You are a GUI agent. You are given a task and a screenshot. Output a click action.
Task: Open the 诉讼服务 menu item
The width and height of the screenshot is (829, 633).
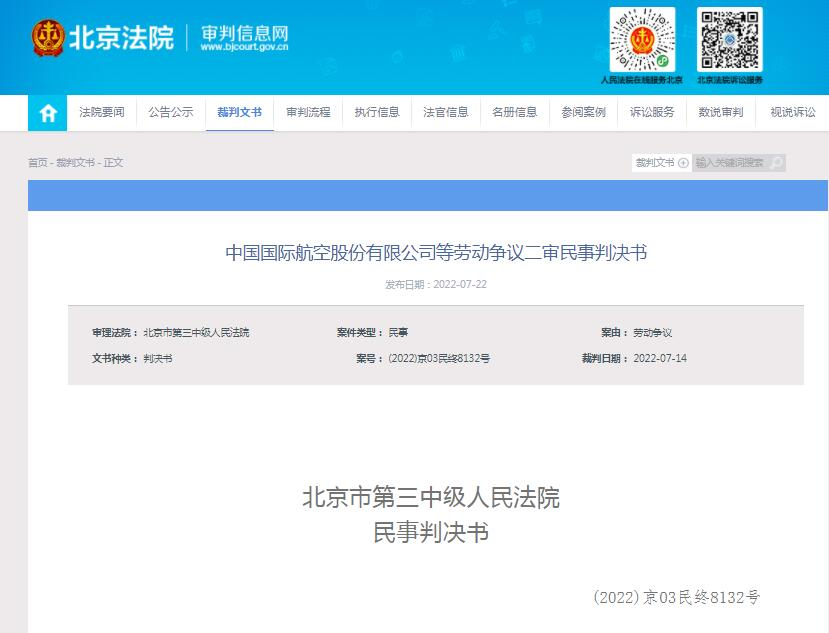click(652, 113)
